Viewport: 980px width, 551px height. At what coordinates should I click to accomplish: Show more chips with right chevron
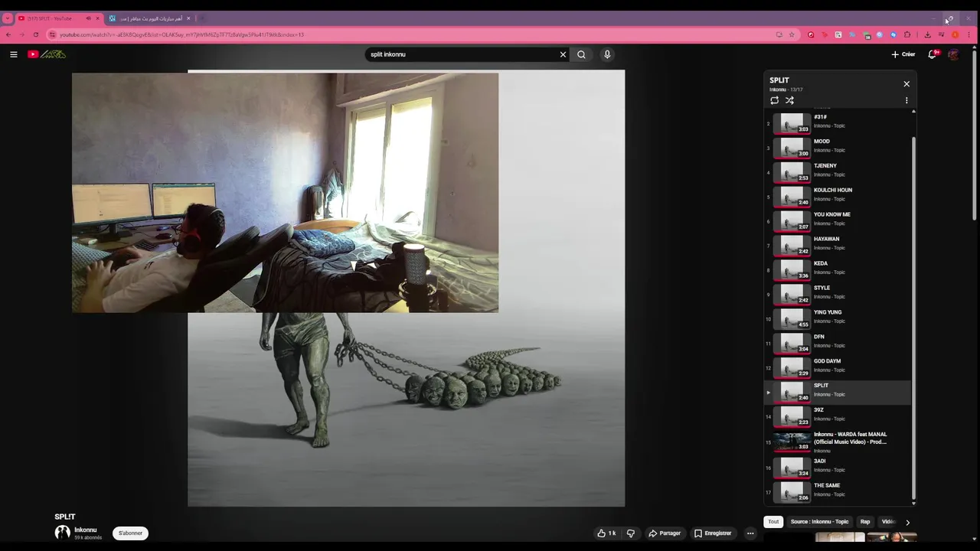908,522
